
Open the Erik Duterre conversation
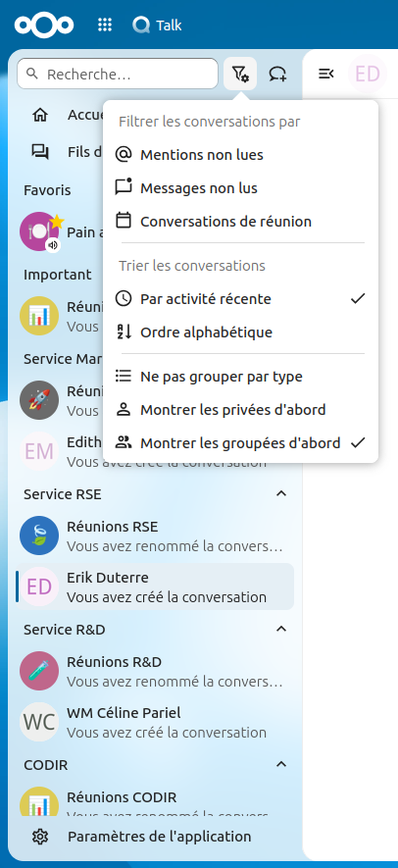(155, 587)
